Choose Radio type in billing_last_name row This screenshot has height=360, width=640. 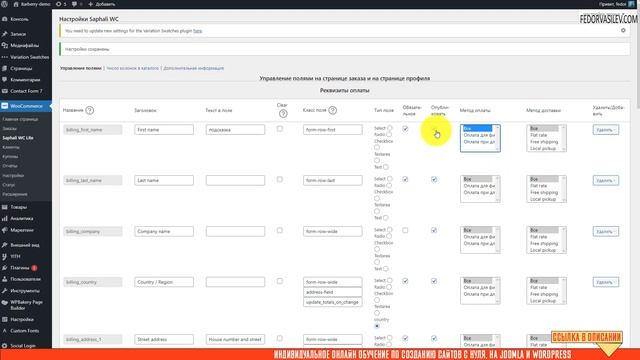(389, 185)
